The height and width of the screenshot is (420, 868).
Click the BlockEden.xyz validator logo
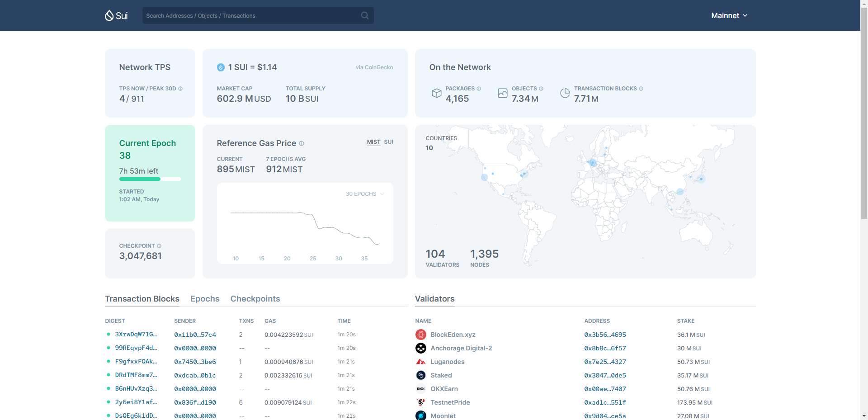point(421,335)
